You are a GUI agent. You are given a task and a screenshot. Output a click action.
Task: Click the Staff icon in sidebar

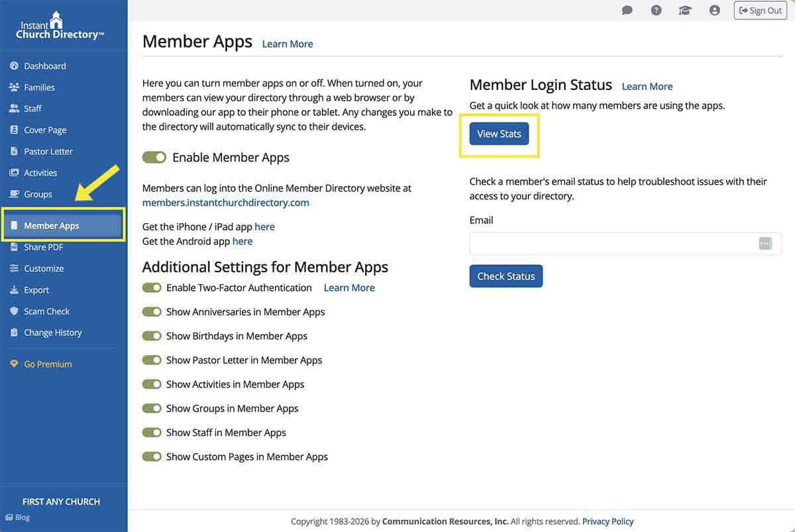coord(14,108)
